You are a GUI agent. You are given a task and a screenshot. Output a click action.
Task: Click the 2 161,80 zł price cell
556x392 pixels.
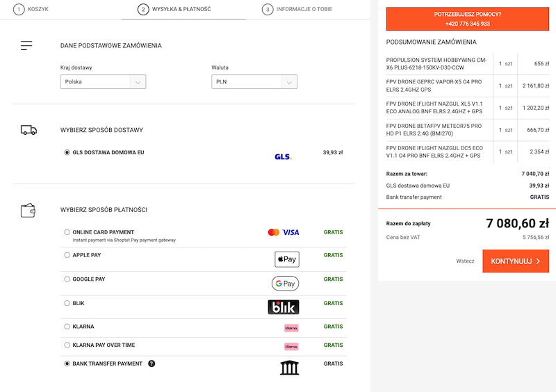536,86
